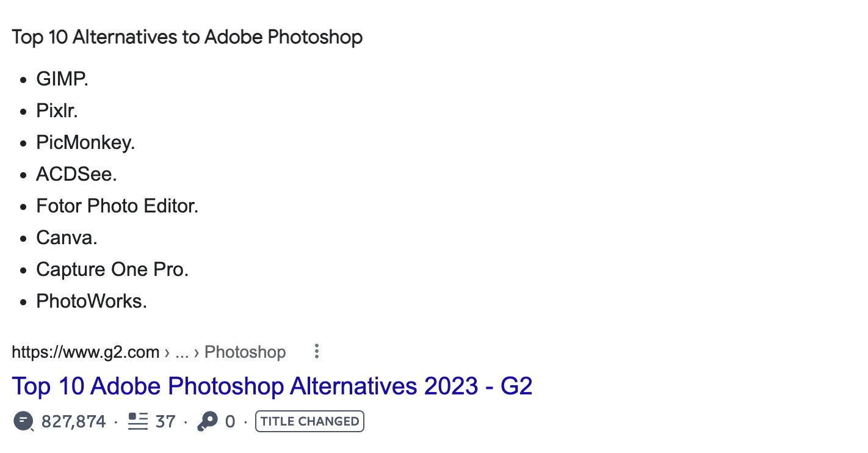Click the Top 10 Alternatives snippet heading
This screenshot has height=453, width=868.
point(187,37)
